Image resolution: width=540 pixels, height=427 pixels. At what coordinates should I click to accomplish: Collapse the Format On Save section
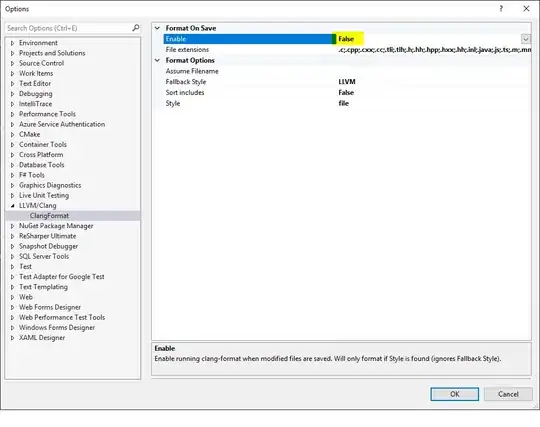pos(157,28)
